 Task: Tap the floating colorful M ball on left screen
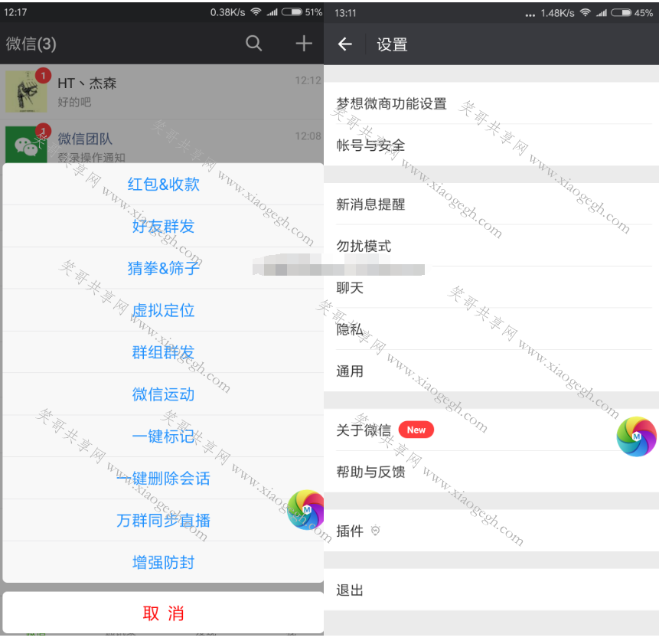pyautogui.click(x=305, y=509)
